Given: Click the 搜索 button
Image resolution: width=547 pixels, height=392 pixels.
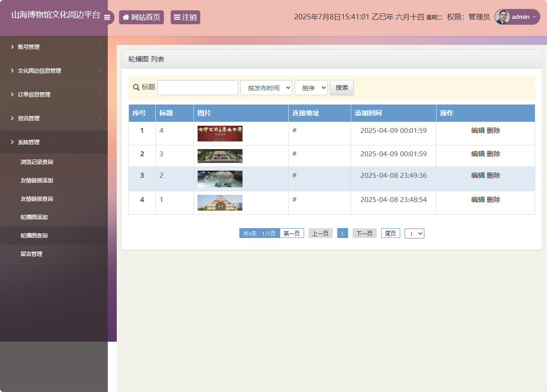Looking at the screenshot, I should (341, 88).
